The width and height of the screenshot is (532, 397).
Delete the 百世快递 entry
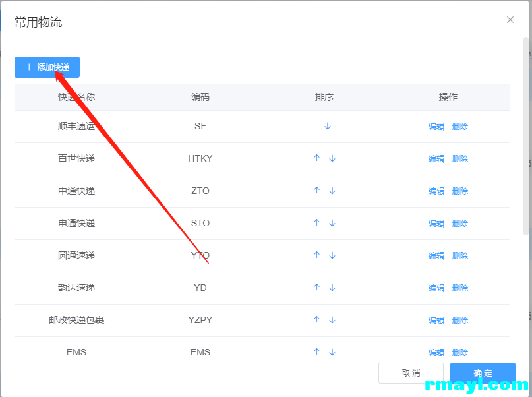(x=460, y=159)
